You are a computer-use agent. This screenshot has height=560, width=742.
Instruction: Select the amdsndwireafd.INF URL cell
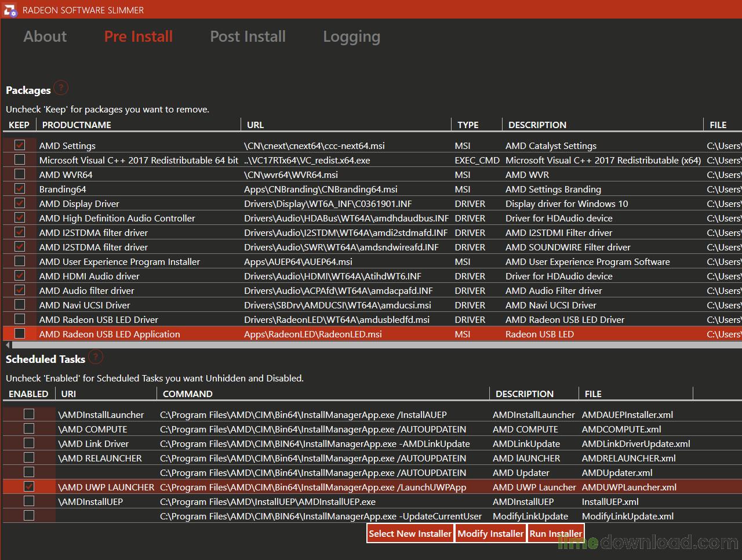coord(341,247)
